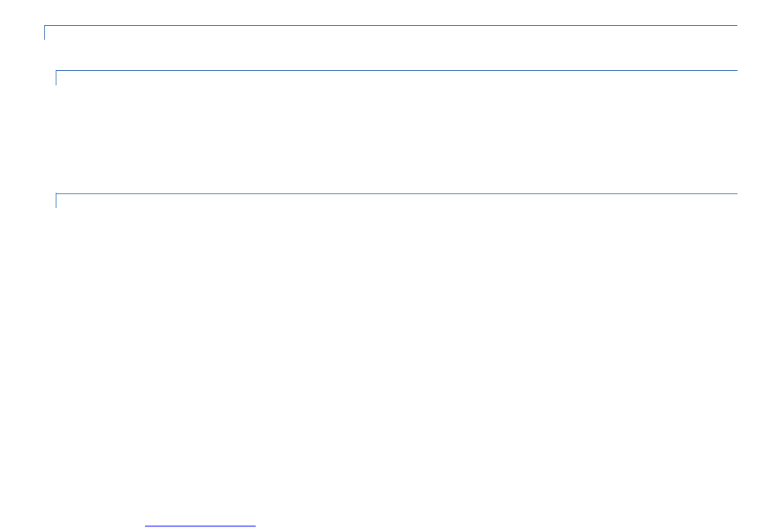
Task: Click the corner of third bracket outline
Action: 56,194
